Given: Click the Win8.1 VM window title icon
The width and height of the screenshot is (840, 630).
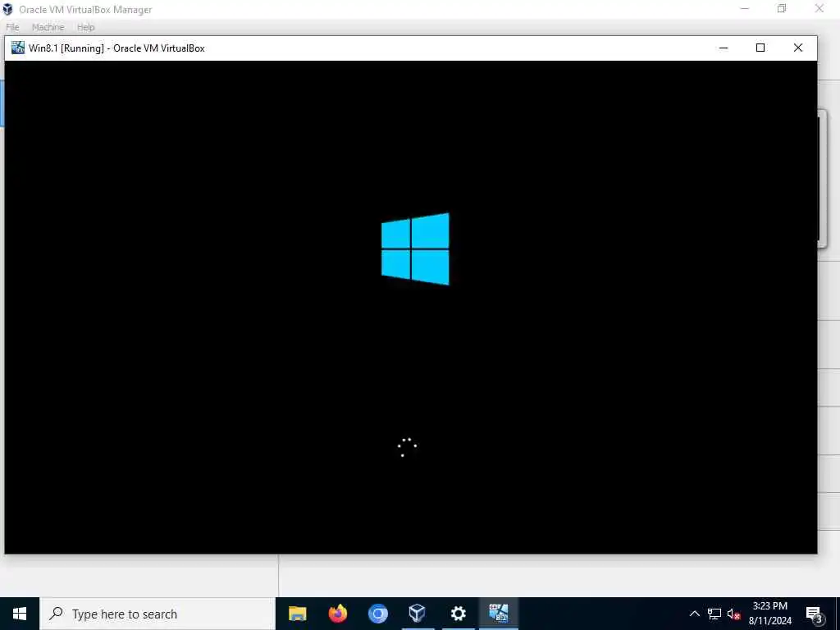Looking at the screenshot, I should 18,48.
